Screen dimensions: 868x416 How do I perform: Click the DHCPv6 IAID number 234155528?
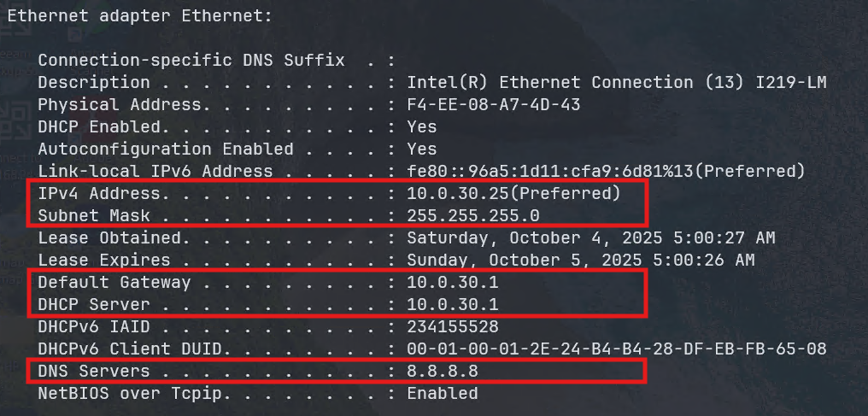pyautogui.click(x=453, y=327)
